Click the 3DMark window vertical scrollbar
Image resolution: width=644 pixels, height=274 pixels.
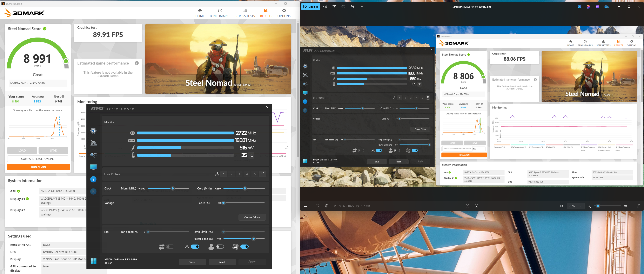click(298, 90)
